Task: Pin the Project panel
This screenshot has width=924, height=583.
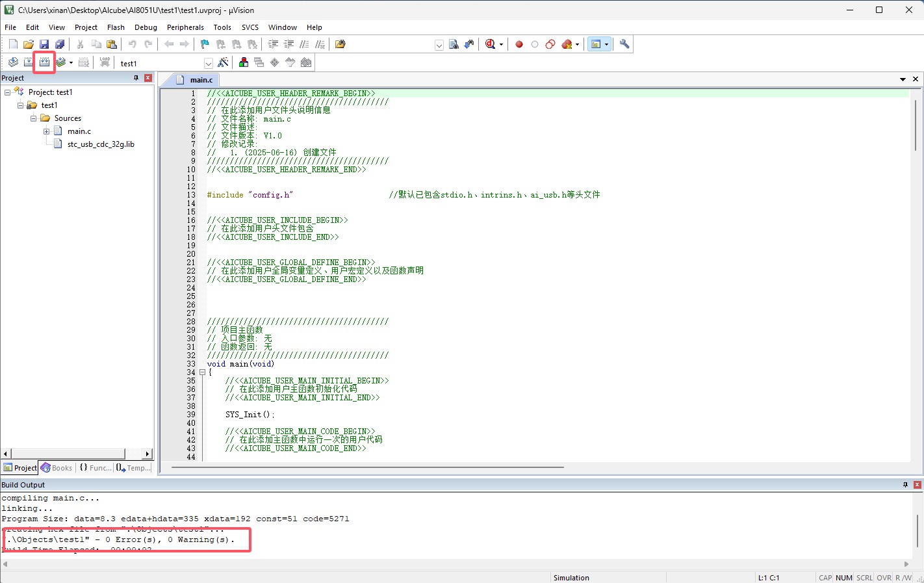Action: [136, 78]
